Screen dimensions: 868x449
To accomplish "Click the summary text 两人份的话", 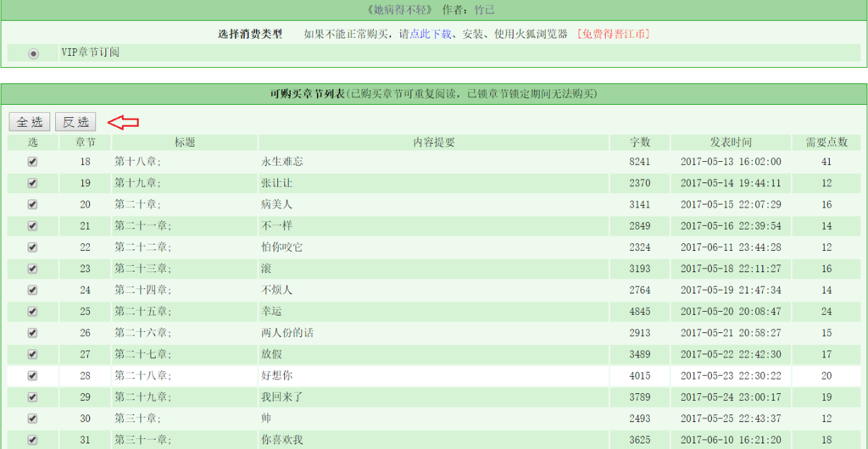I will coord(287,333).
